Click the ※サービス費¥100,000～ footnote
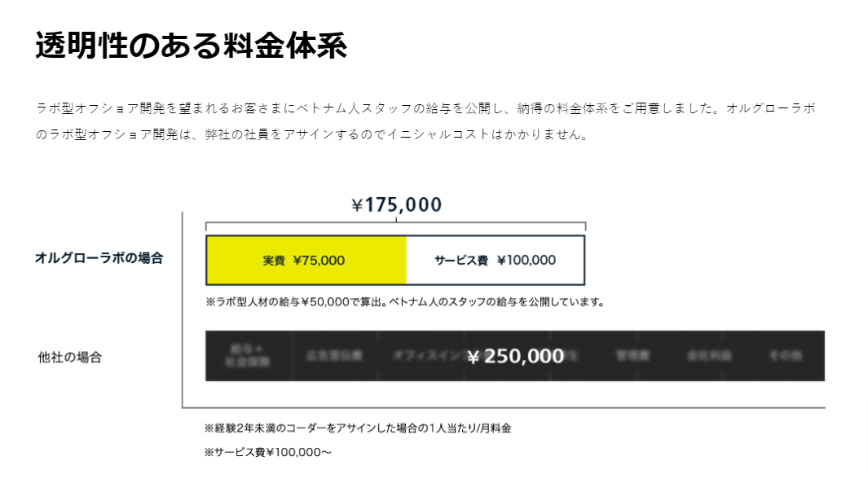 click(268, 452)
